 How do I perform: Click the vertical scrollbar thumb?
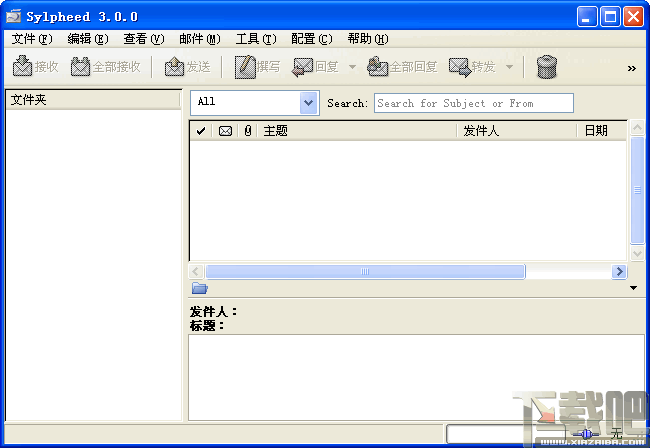click(x=637, y=190)
